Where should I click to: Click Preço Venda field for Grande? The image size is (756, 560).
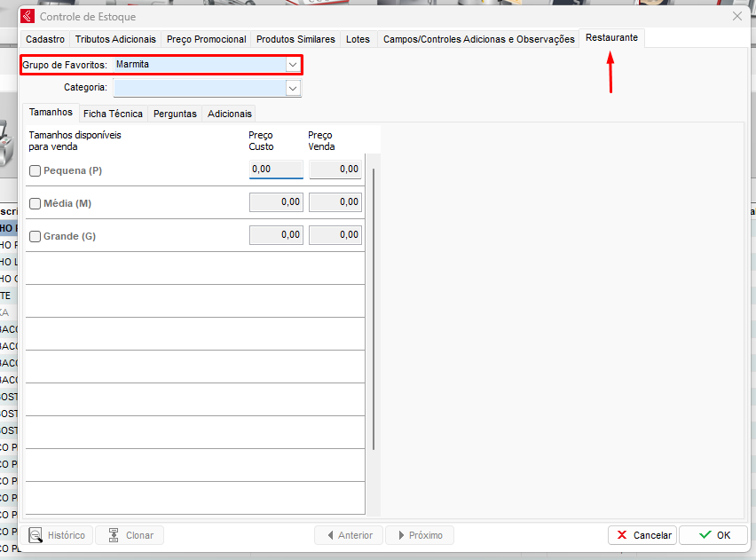point(335,235)
